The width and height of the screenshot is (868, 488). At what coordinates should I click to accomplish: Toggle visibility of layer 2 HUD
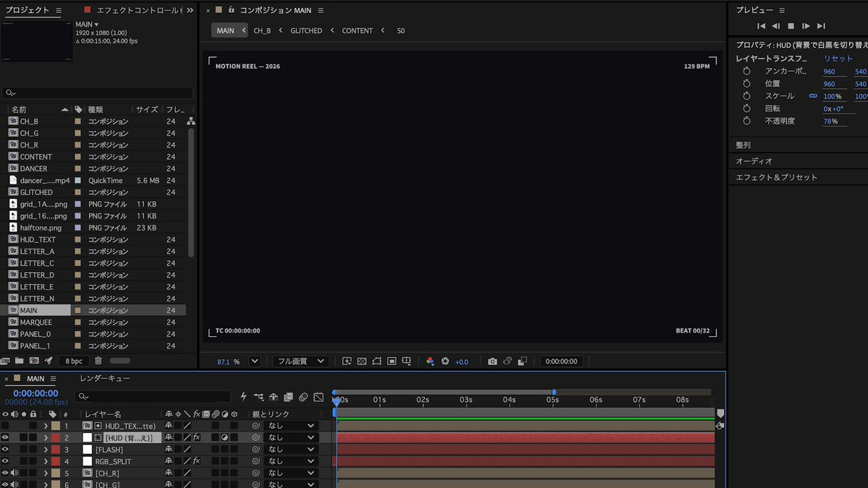[x=5, y=437]
